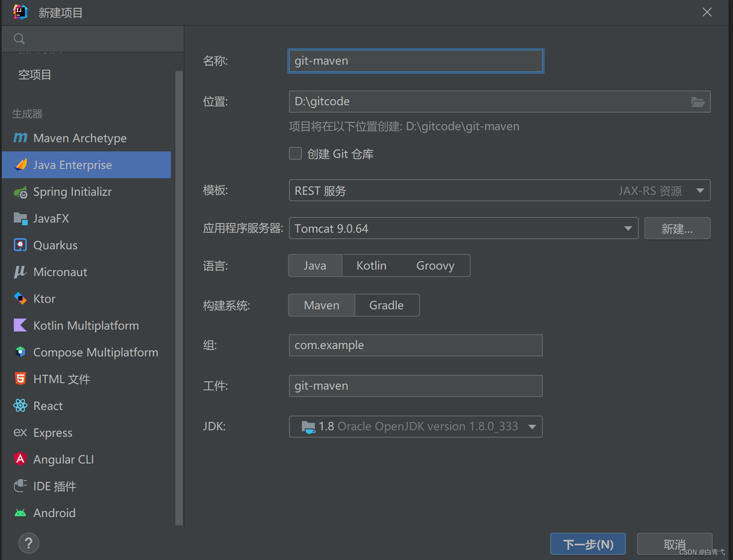The image size is (733, 560).
Task: Open the JDK version dropdown
Action: point(415,427)
